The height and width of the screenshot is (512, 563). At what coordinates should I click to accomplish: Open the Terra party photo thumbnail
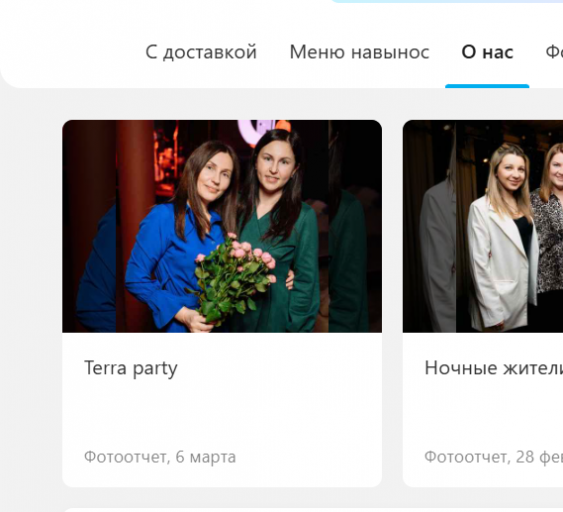pyautogui.click(x=222, y=226)
